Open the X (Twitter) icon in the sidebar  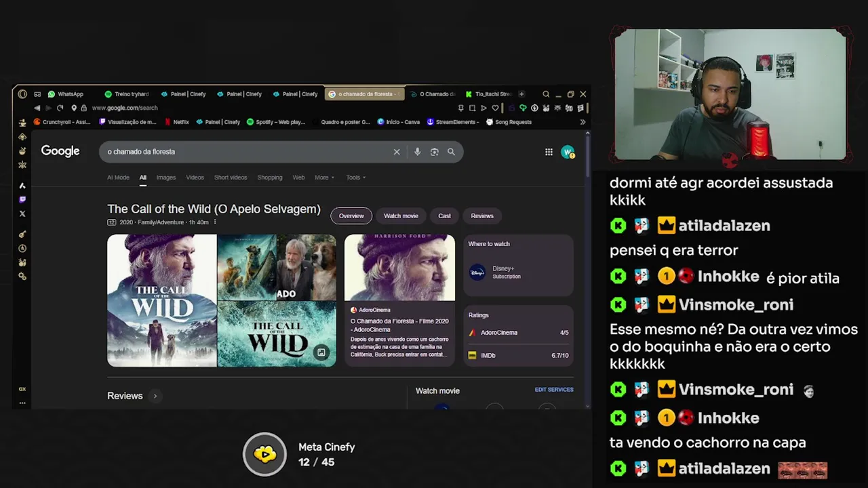[x=22, y=213]
